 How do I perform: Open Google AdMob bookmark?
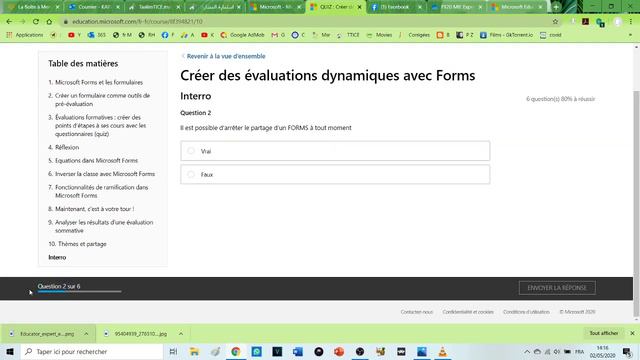[242, 35]
